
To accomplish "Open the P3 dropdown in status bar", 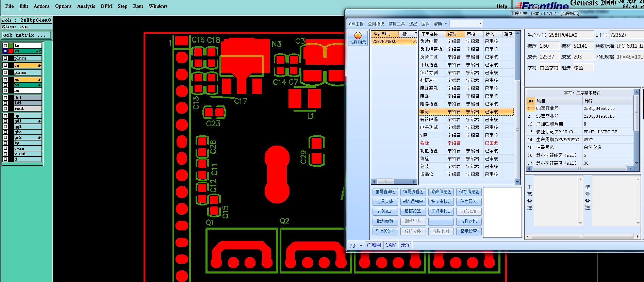I will click(x=361, y=246).
